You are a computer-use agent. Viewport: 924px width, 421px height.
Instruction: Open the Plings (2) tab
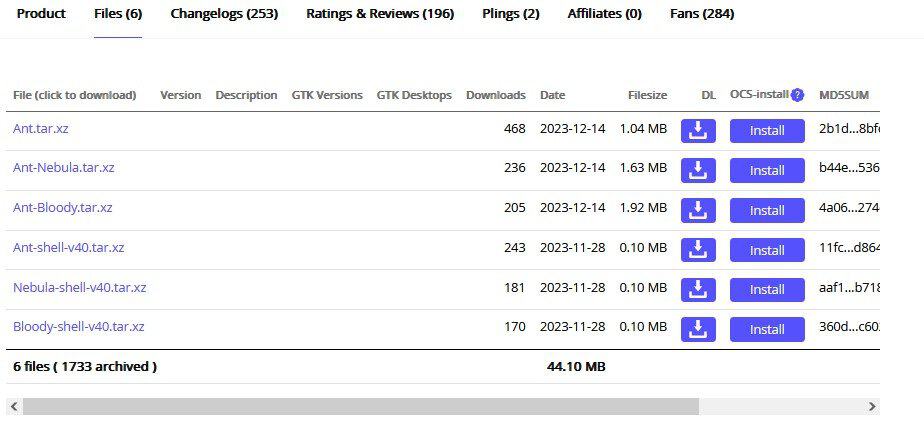pyautogui.click(x=510, y=14)
